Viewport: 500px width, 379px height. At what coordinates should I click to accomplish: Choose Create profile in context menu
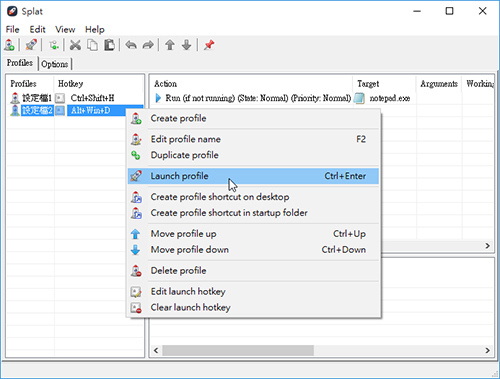click(x=254, y=118)
